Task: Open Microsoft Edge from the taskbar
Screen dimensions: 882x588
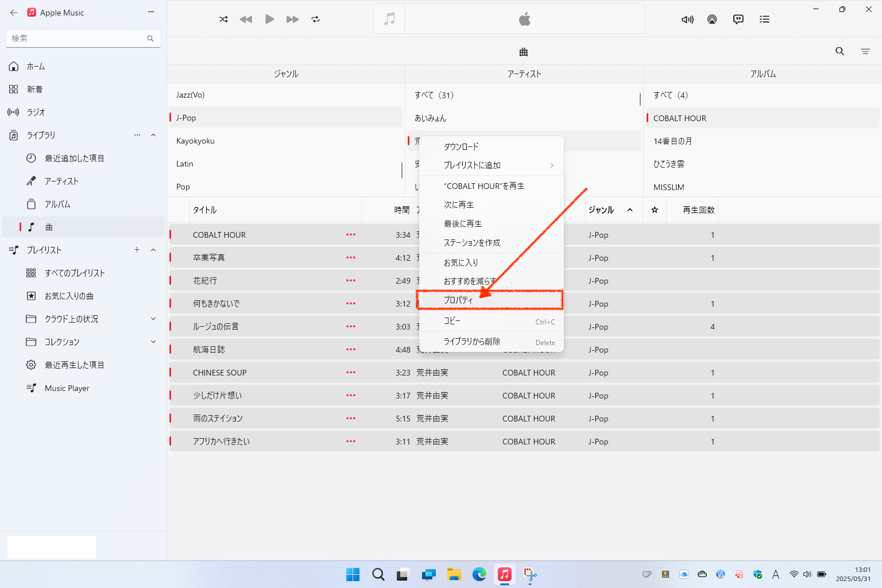Action: tap(479, 574)
